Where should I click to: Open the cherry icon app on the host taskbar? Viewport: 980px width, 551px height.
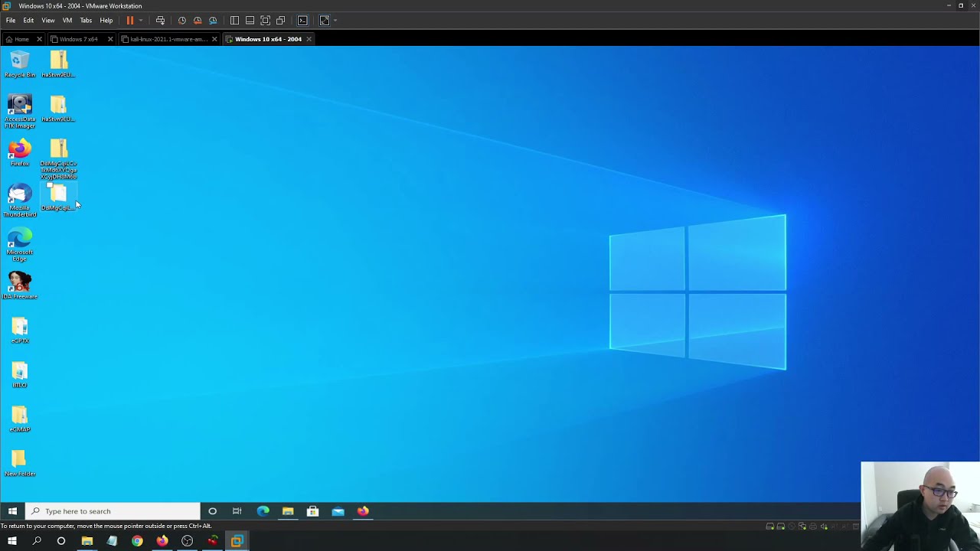click(x=212, y=541)
